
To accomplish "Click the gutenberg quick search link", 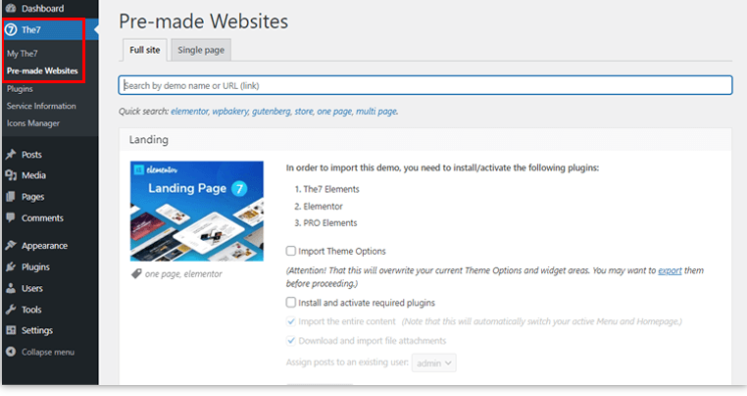I will click(271, 112).
